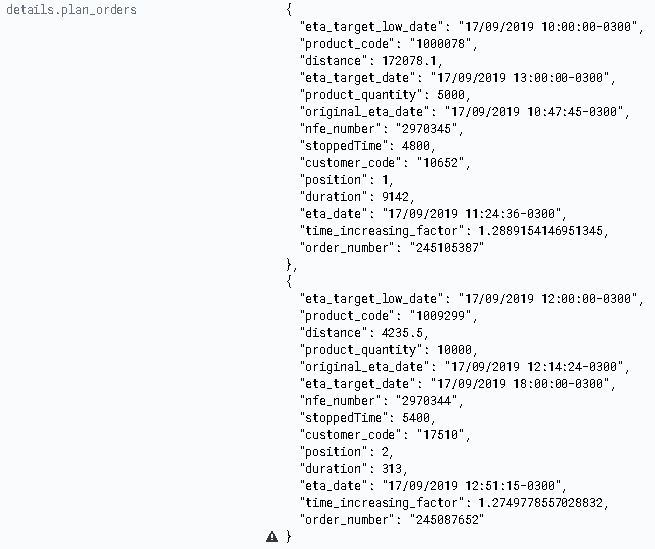Viewport: 655px width, 549px height.
Task: Click the first order_number value 245105387
Action: tap(447, 248)
